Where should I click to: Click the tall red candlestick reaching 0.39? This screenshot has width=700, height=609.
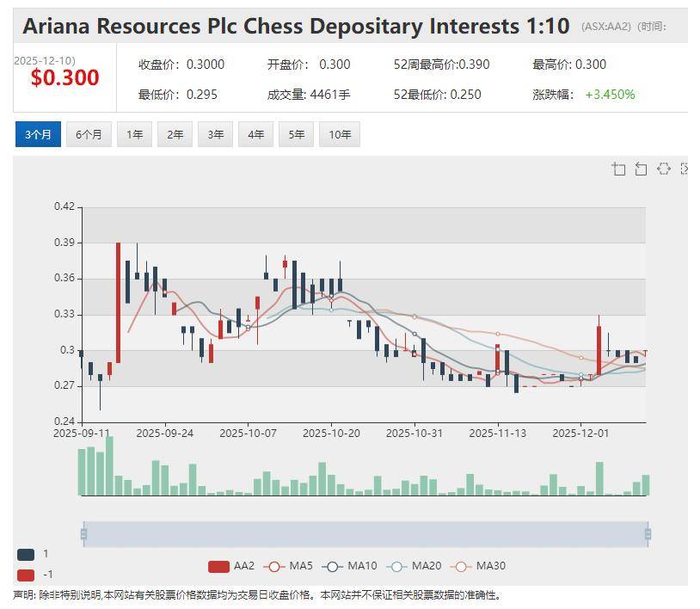[119, 303]
